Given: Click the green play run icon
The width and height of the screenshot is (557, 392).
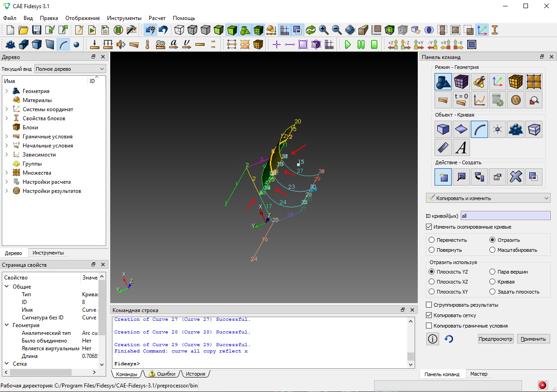Looking at the screenshot, I should tap(348, 44).
